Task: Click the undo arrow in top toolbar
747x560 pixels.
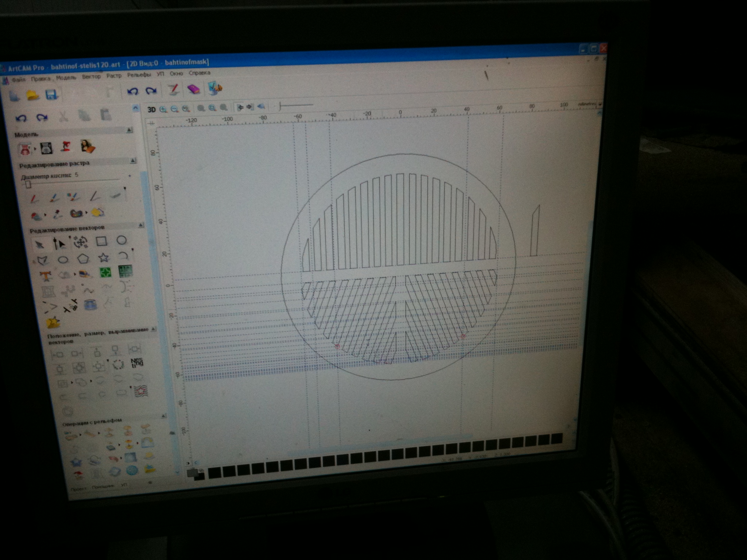Action: [x=132, y=92]
